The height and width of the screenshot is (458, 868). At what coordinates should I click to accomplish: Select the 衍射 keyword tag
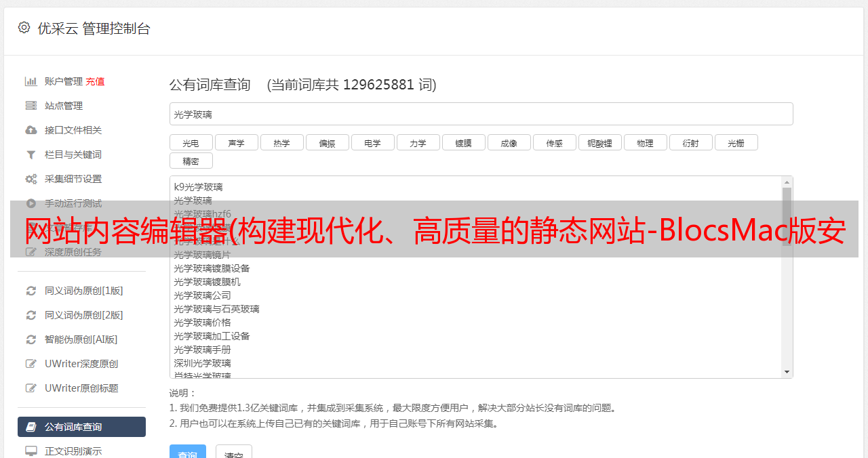point(690,142)
